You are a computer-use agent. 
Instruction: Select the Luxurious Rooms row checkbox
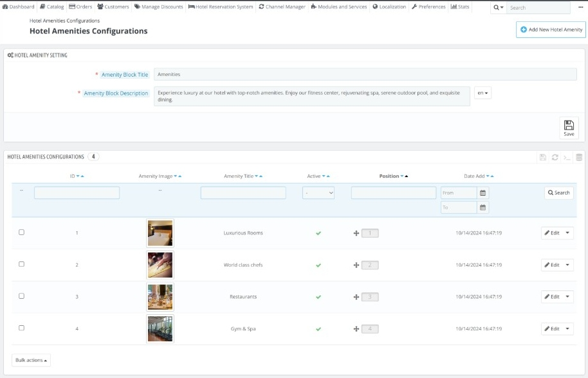pos(21,232)
